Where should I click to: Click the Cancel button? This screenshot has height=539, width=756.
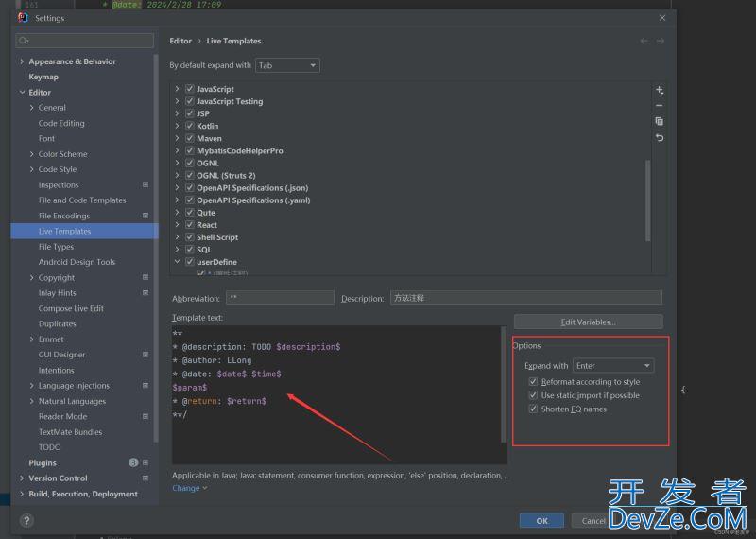593,521
